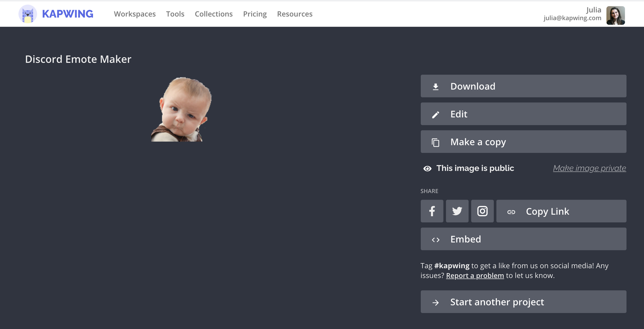
Task: Open the Collections nav item
Action: (213, 14)
